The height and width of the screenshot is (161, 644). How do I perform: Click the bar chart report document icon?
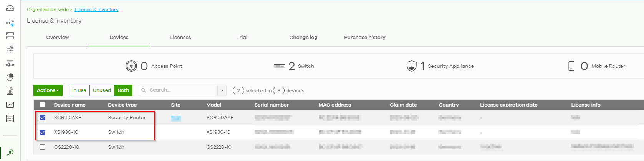click(10, 91)
